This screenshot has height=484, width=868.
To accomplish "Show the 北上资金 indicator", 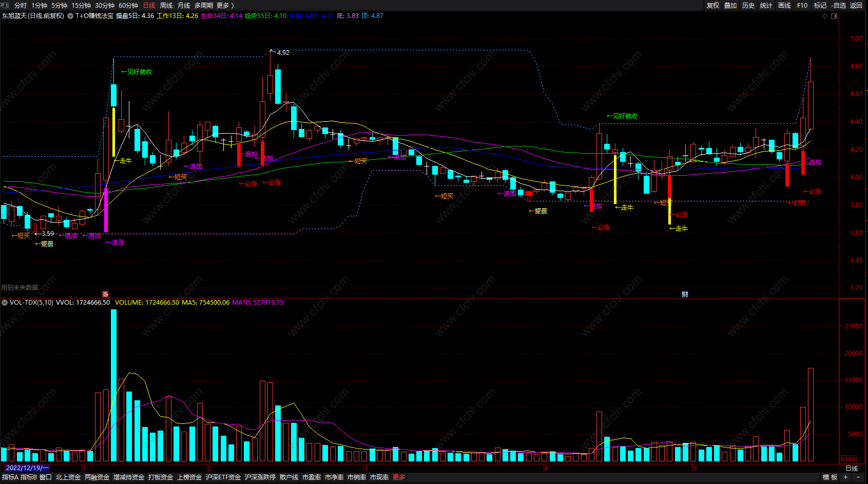I will (x=68, y=477).
